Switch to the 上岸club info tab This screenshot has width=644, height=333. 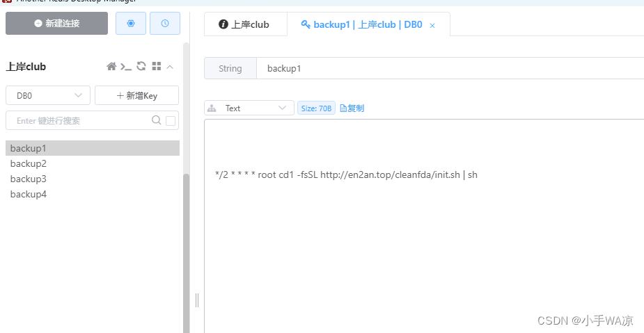pos(246,24)
